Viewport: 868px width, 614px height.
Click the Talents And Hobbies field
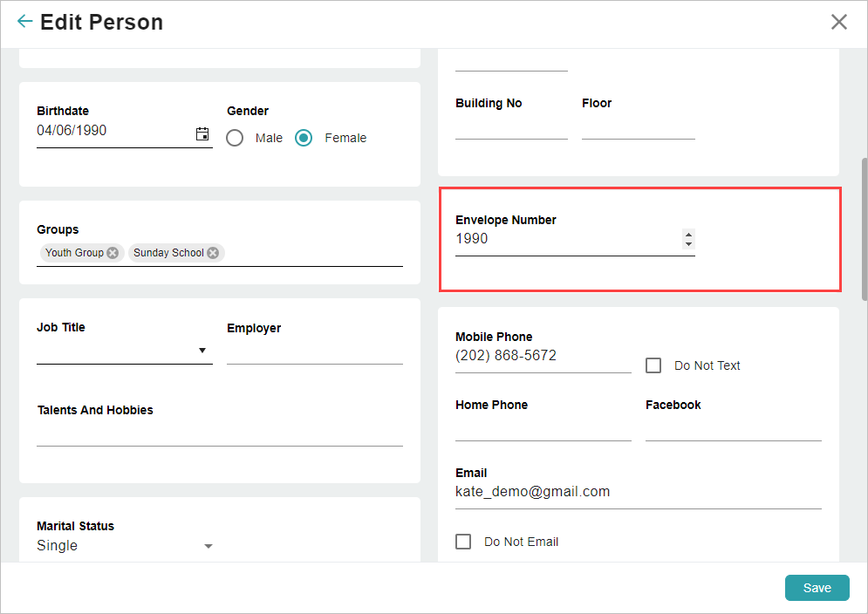[220, 433]
